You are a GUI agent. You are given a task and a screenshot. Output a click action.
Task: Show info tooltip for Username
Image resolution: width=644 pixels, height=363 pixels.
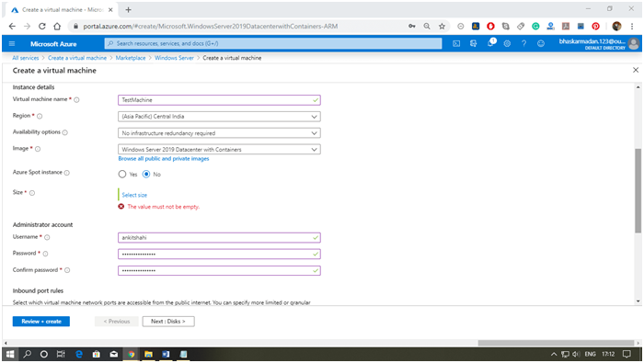47,237
